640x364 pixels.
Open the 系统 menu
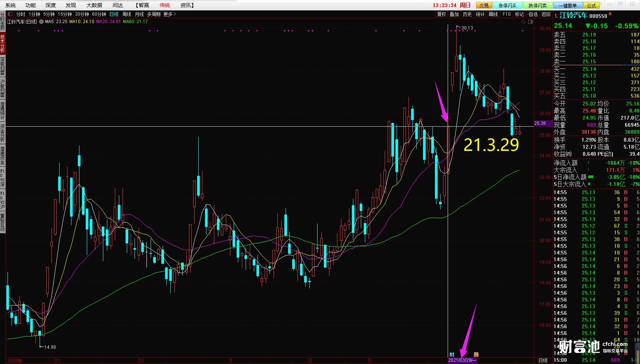pyautogui.click(x=10, y=5)
